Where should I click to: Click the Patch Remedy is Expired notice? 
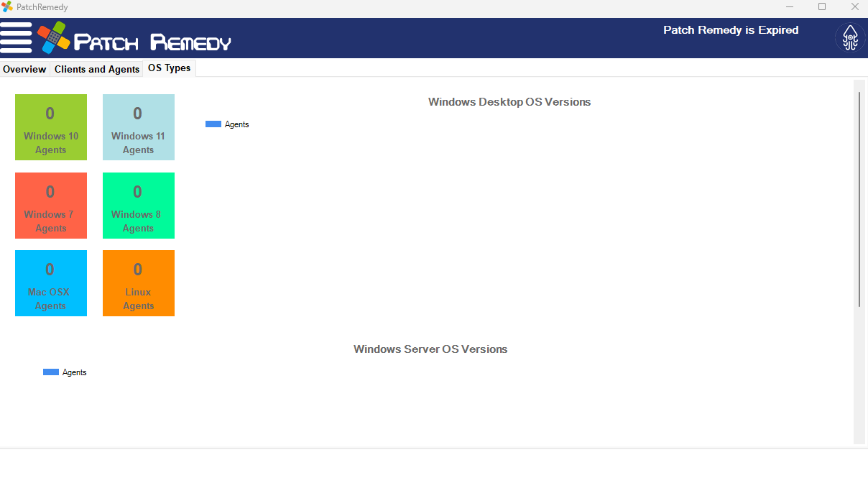click(731, 30)
